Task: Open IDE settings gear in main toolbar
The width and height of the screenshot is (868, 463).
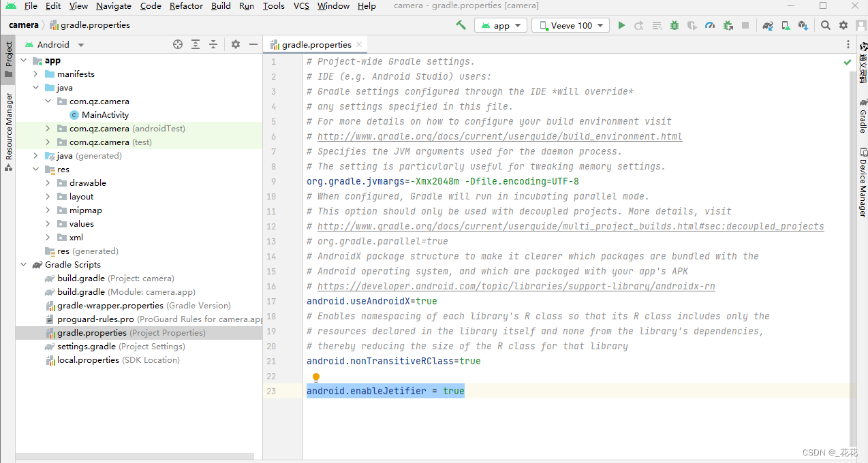Action: coord(843,25)
